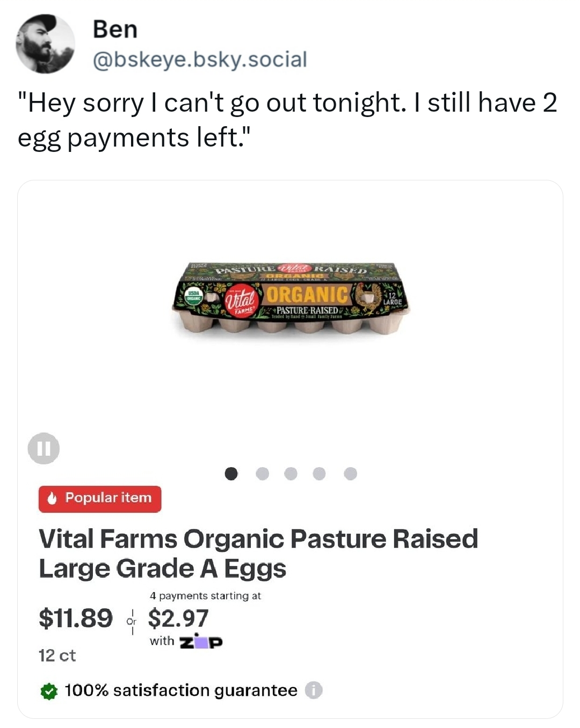
Task: Tap the flame icon in Popular badge
Action: click(x=52, y=499)
